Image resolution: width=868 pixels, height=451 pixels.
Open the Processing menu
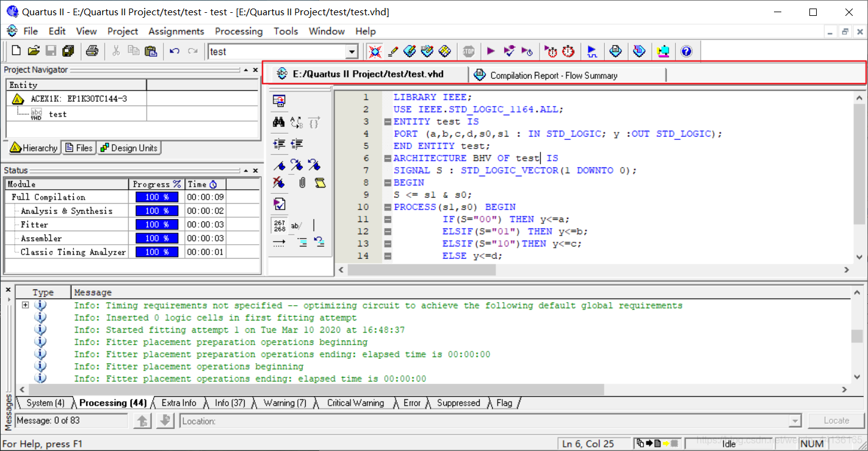point(239,31)
